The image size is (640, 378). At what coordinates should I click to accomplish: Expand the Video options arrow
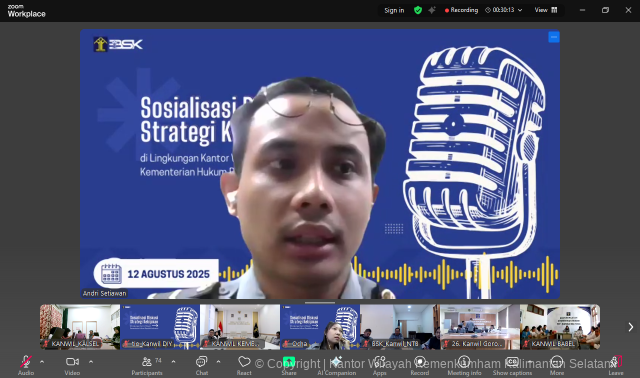pyautogui.click(x=91, y=362)
